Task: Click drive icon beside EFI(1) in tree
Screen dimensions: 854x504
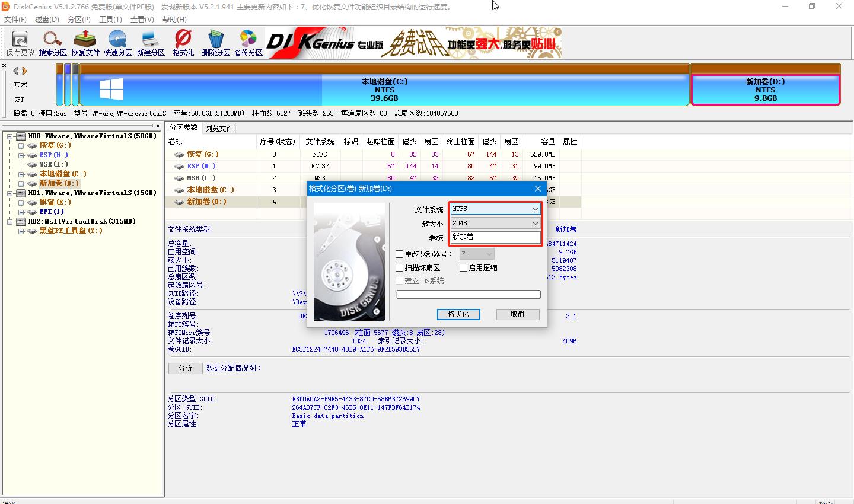Action: pos(32,212)
